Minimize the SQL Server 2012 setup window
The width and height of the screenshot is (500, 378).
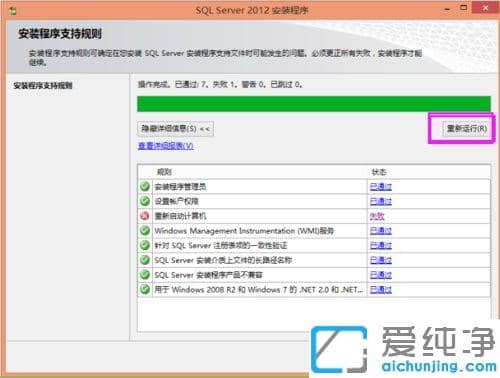(x=447, y=9)
